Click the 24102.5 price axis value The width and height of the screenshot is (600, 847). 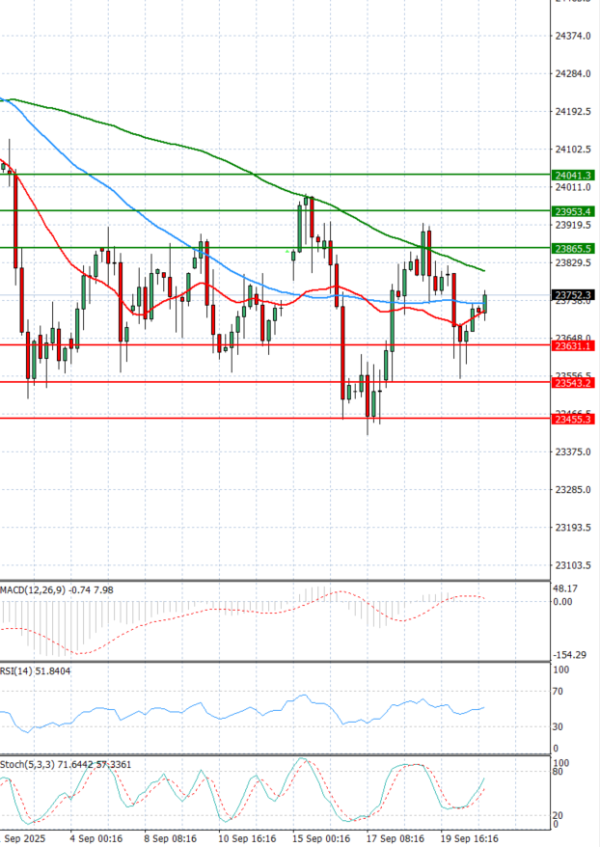(x=573, y=149)
